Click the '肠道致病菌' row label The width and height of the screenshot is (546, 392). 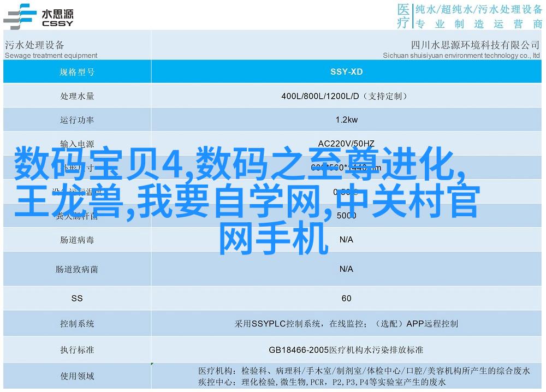pyautogui.click(x=77, y=269)
